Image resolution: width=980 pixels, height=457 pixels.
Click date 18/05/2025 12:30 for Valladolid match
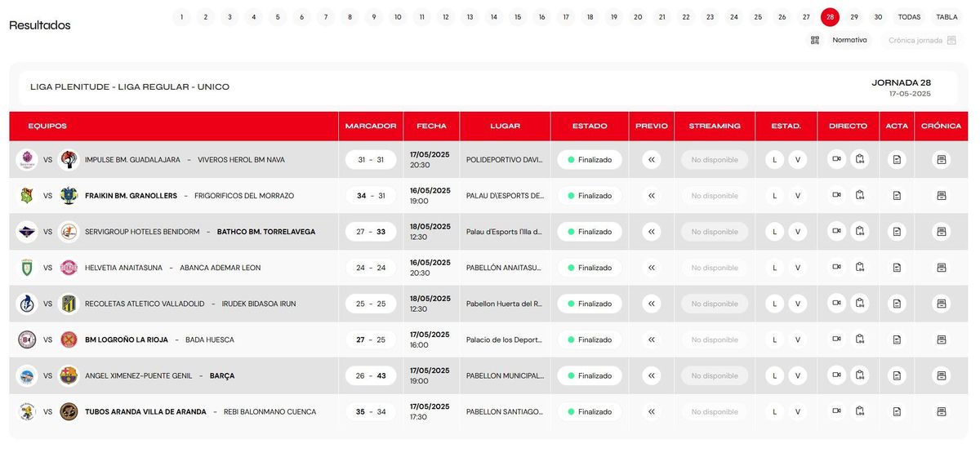tap(430, 304)
